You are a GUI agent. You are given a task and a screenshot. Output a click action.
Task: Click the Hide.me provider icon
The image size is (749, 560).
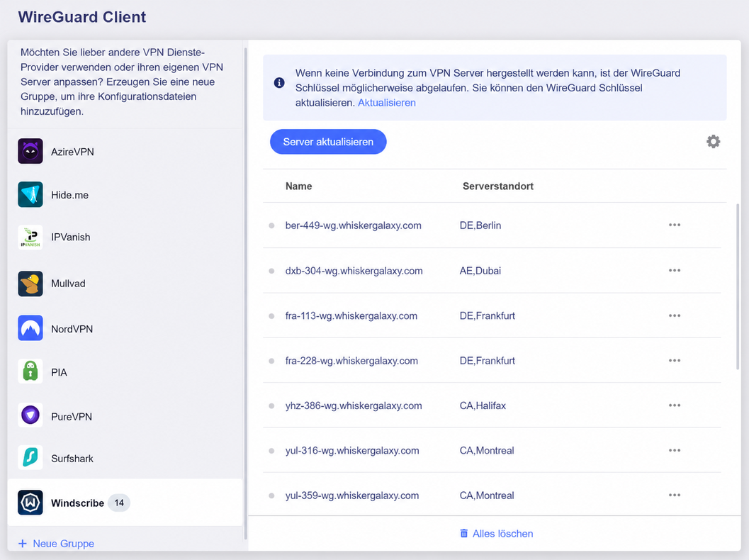[30, 194]
